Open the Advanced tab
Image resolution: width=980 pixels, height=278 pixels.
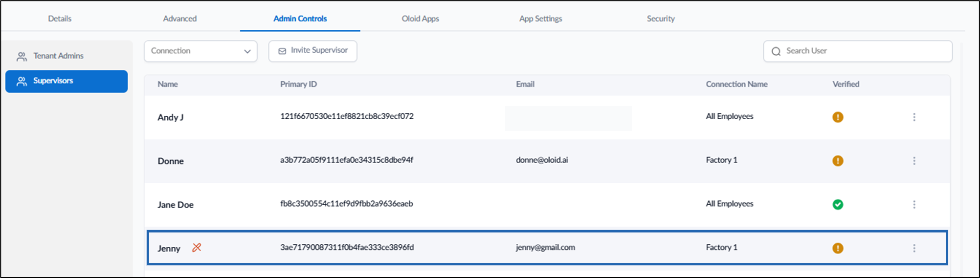[180, 19]
